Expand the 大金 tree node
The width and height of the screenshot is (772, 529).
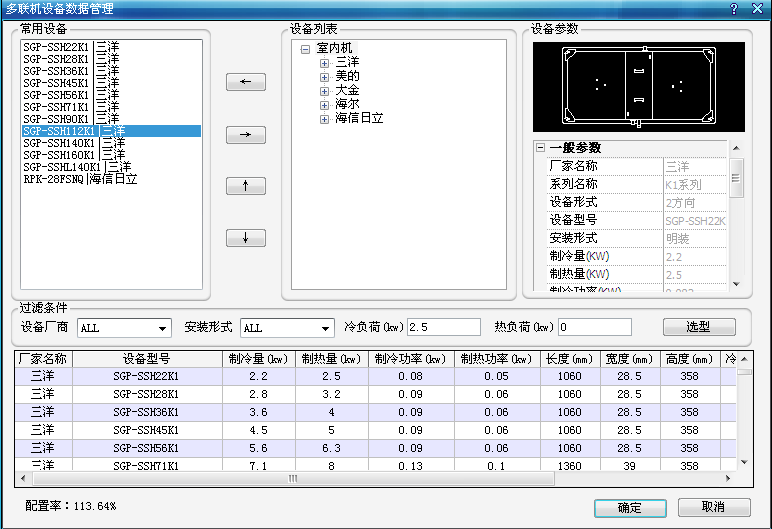pos(324,90)
